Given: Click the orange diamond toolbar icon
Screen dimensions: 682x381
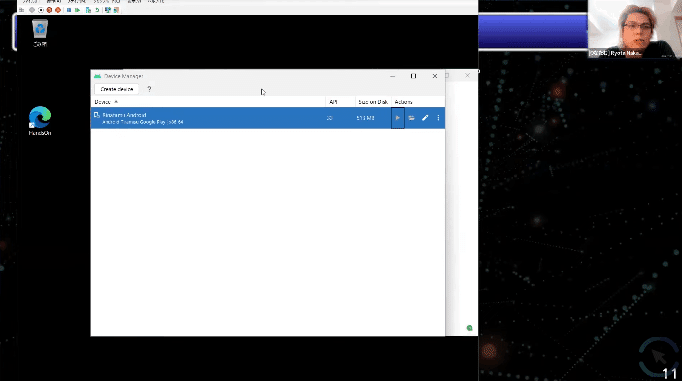Looking at the screenshot, I should (58, 10).
